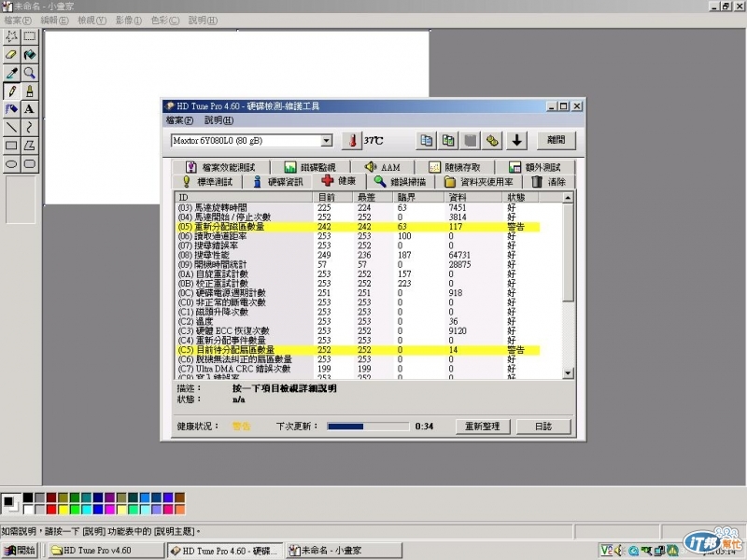Open the 色彩 menu in Paint
The width and height of the screenshot is (747, 560).
(165, 21)
